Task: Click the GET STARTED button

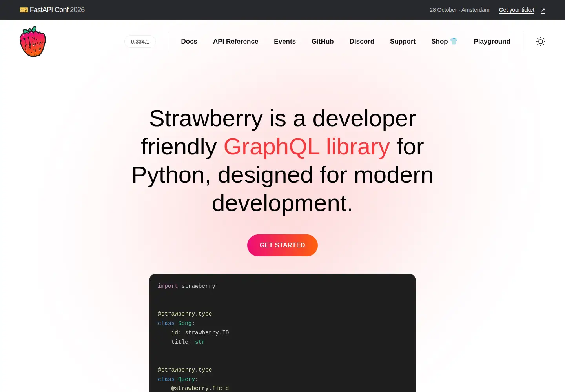Action: (x=282, y=245)
